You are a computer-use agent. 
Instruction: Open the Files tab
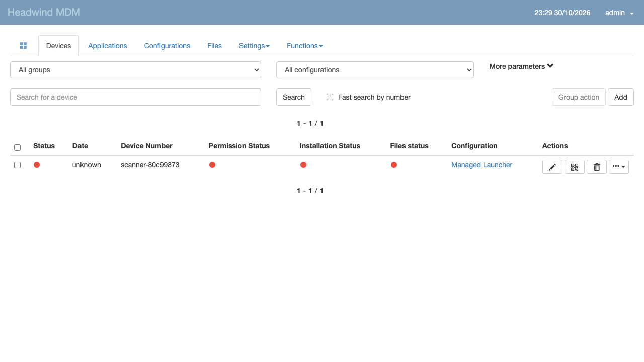pyautogui.click(x=214, y=46)
